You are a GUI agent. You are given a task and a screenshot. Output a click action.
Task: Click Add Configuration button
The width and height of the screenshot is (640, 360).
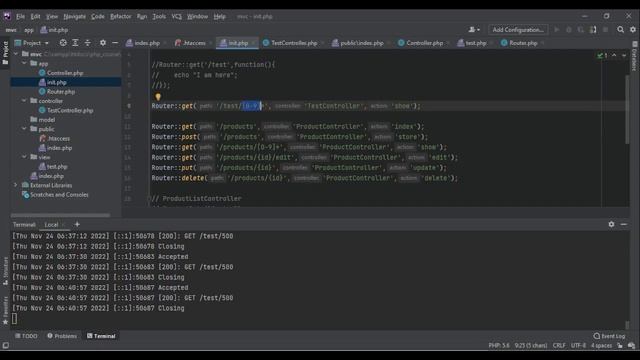click(518, 30)
